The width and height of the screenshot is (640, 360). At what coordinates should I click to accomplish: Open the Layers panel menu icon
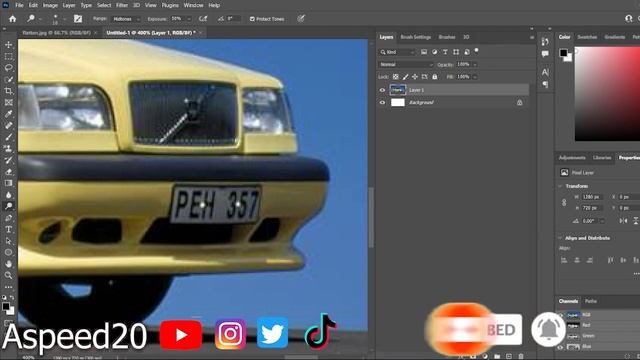531,37
